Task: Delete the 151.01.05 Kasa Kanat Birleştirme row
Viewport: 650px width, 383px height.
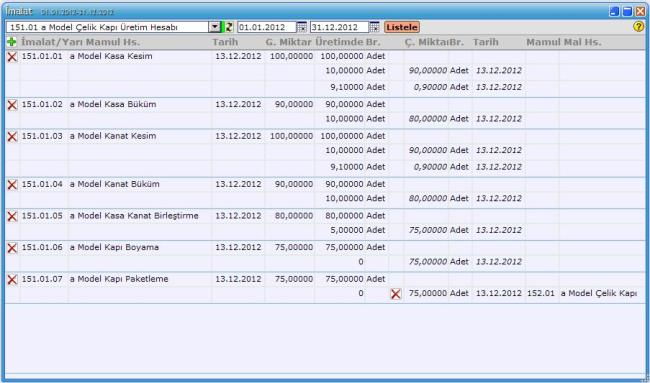Action: [12, 216]
